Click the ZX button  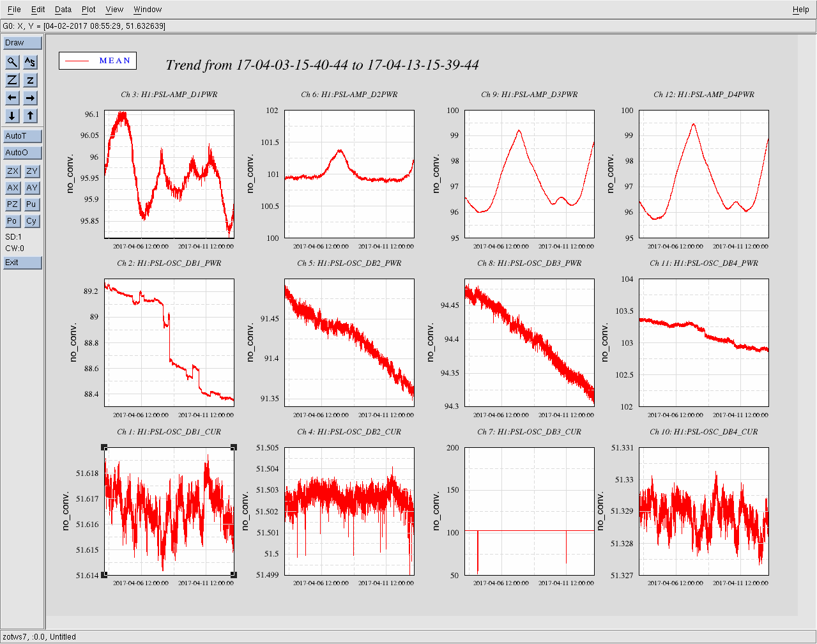(x=13, y=171)
